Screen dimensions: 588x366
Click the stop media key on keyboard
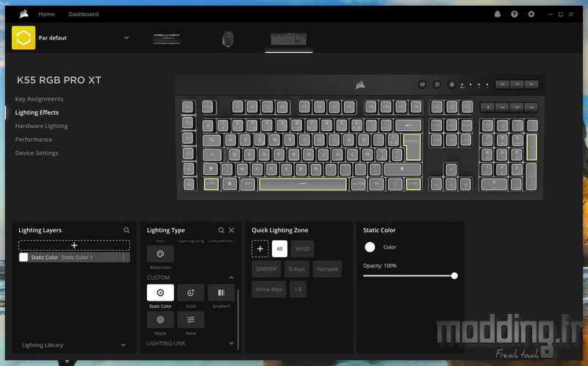coord(487,107)
